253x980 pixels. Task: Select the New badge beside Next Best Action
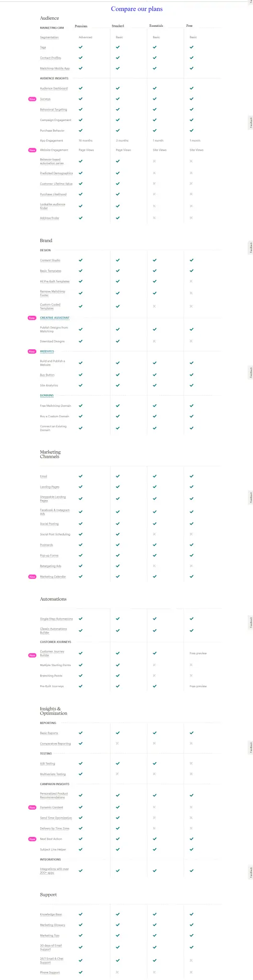tap(32, 839)
